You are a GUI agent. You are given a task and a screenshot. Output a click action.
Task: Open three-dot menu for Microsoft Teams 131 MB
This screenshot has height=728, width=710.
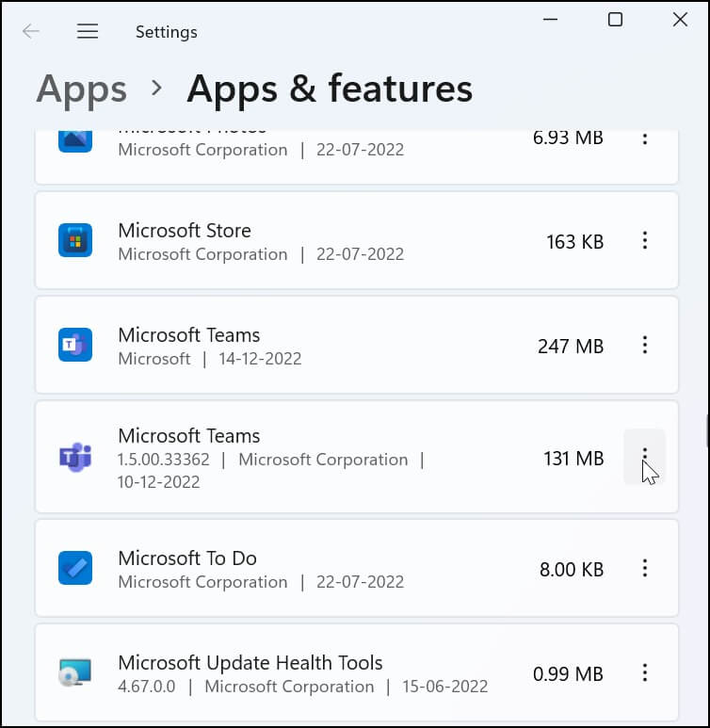coord(644,457)
